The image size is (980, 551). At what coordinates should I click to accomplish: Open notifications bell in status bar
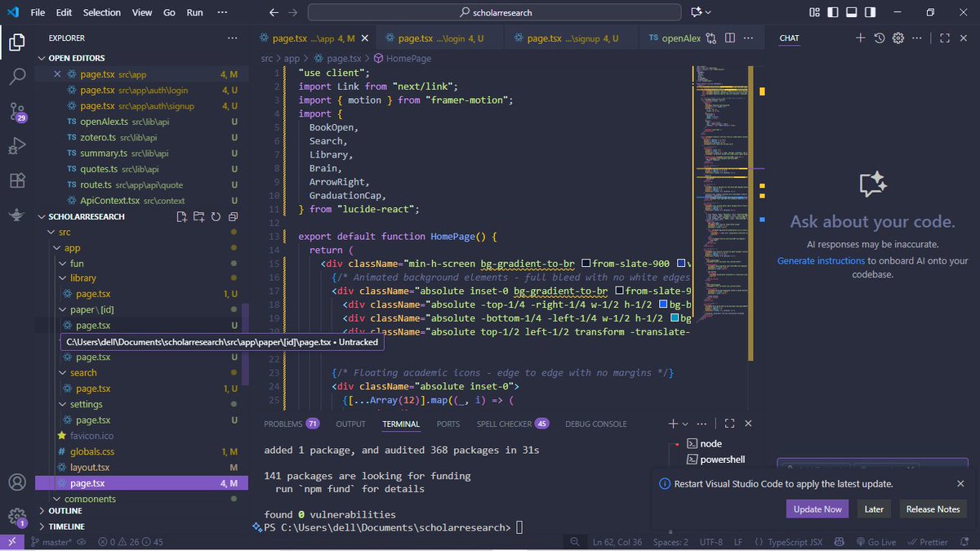pos(964,542)
